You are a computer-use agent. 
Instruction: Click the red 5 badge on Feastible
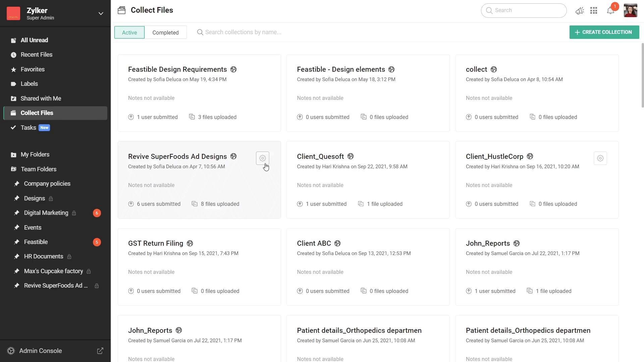97,242
